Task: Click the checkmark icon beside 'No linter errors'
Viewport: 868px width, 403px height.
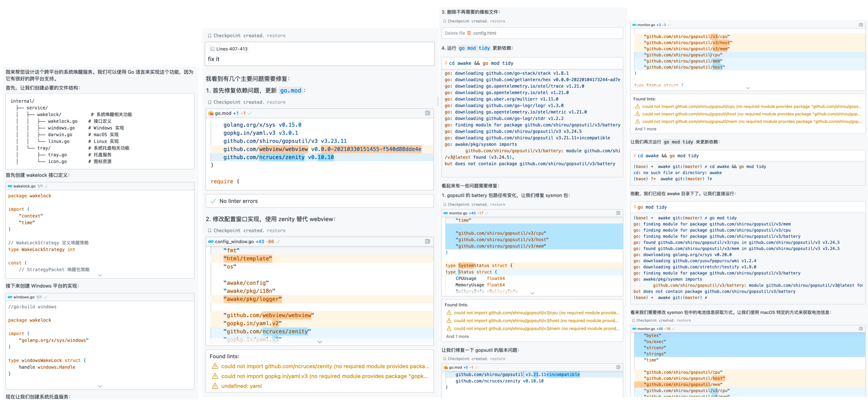Action: [x=213, y=201]
